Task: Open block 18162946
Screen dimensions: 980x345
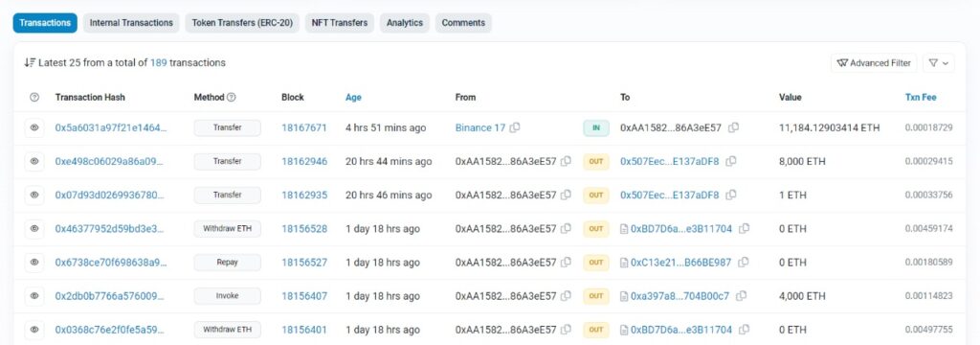Action: coord(304,162)
